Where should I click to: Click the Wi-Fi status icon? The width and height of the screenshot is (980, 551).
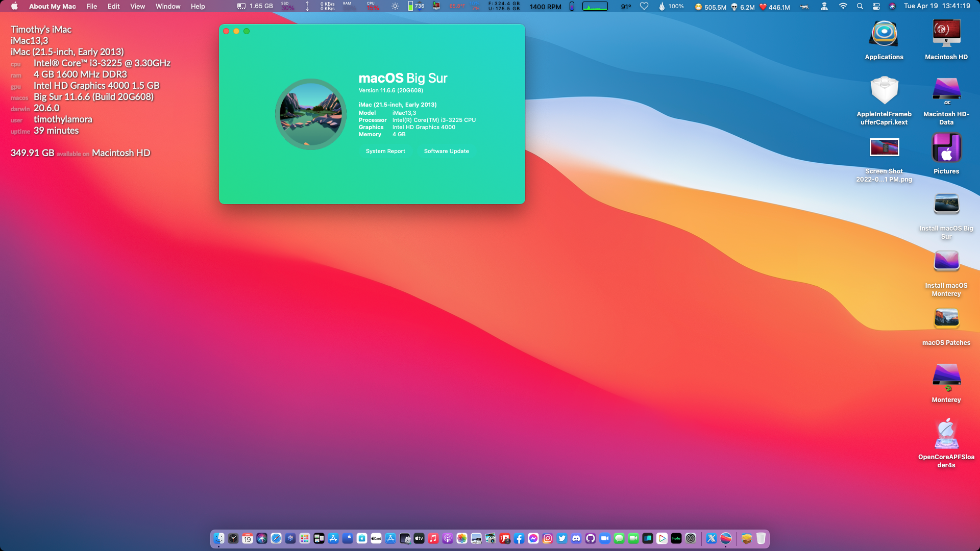pos(843,6)
